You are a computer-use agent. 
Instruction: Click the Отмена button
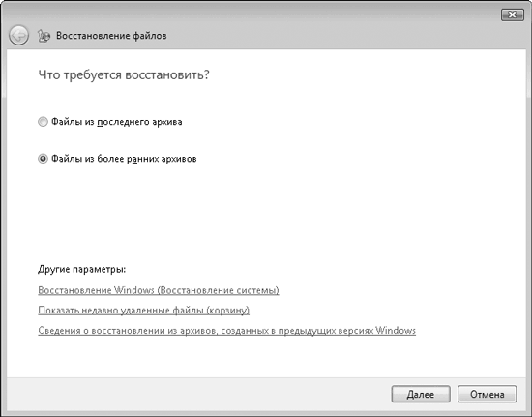487,394
